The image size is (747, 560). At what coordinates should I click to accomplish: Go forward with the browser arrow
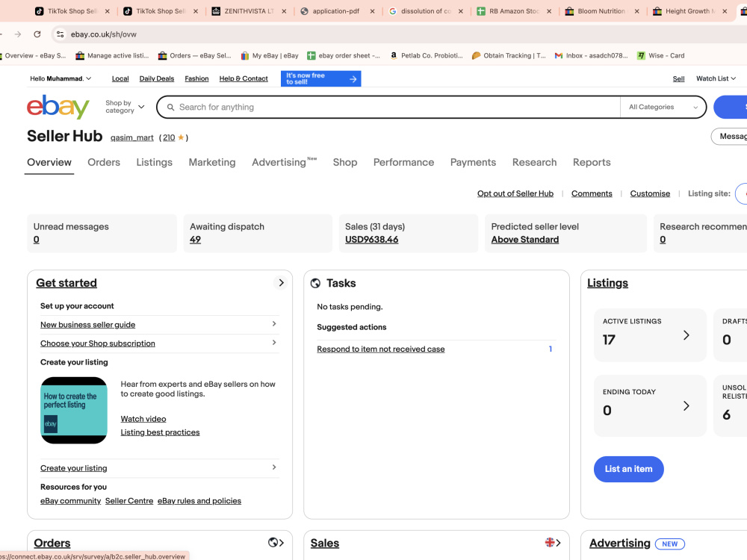(18, 34)
